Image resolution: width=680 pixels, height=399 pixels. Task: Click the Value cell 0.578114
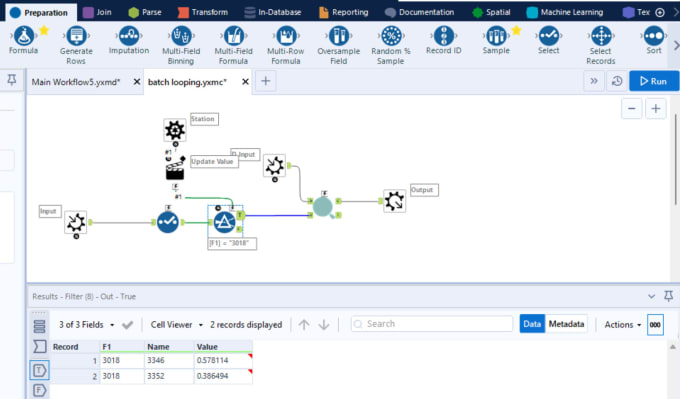[x=223, y=360]
